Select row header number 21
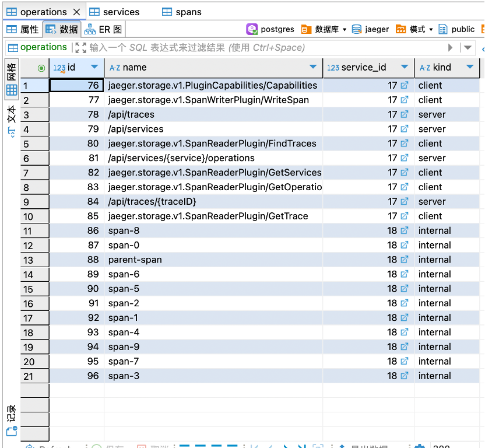 click(34, 376)
